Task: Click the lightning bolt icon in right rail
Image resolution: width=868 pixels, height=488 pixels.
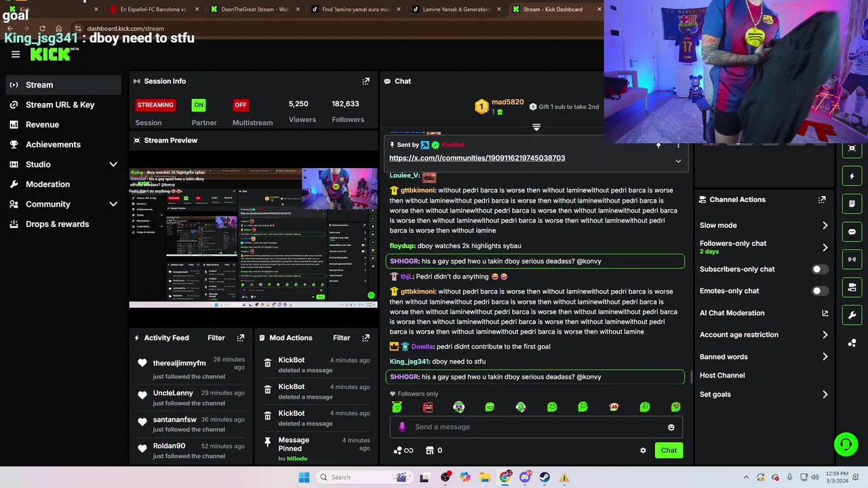Action: pyautogui.click(x=852, y=176)
